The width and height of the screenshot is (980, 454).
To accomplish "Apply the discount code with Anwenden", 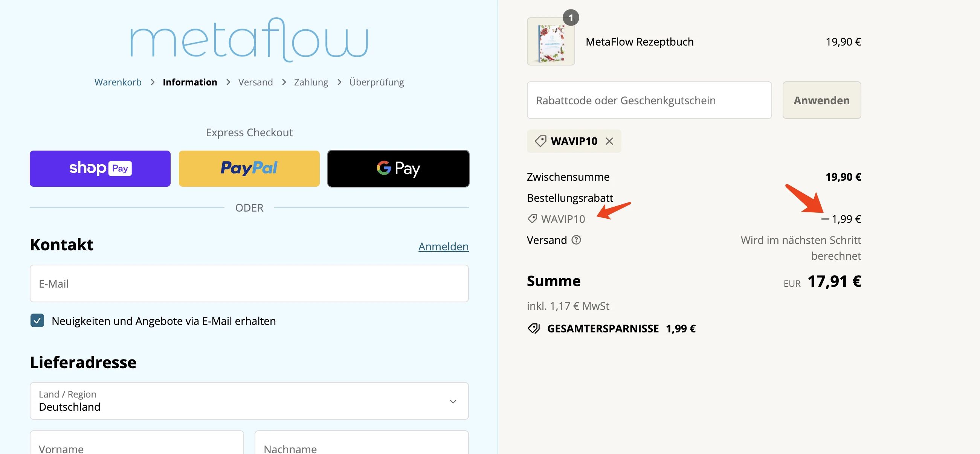I will 822,100.
